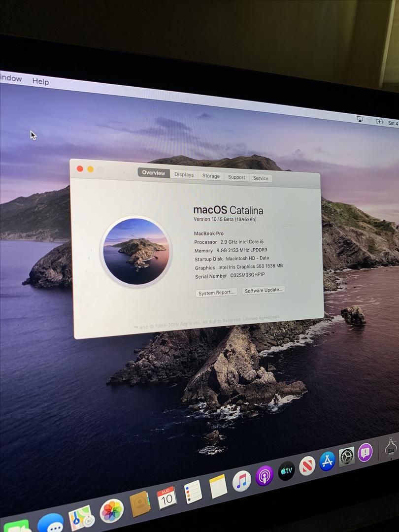Open the Service tab
The width and height of the screenshot is (399, 532).
click(261, 178)
